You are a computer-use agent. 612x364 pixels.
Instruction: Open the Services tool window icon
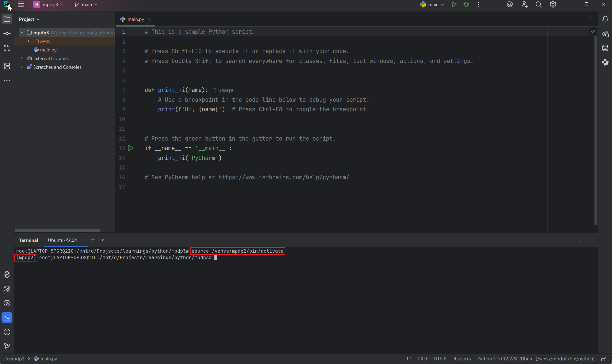[x=7, y=303]
